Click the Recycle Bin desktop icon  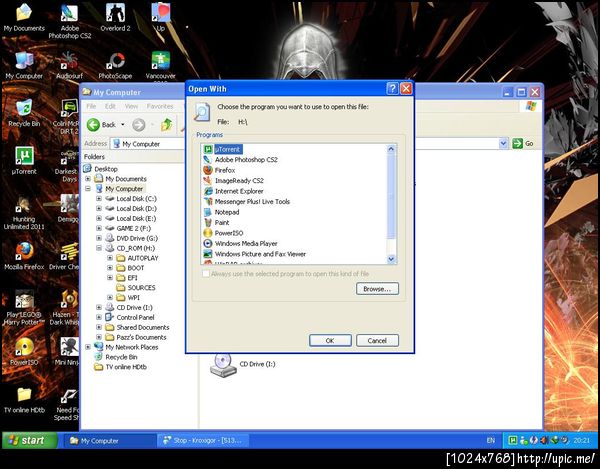[24, 113]
